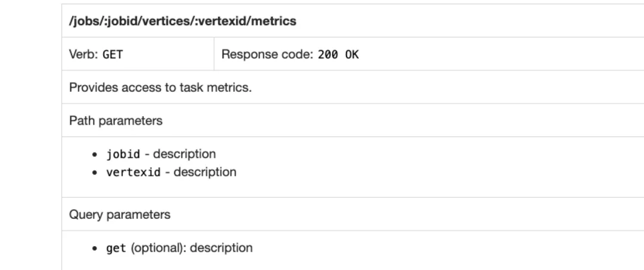
Task: Click the description text for get parameter
Action: 221,248
